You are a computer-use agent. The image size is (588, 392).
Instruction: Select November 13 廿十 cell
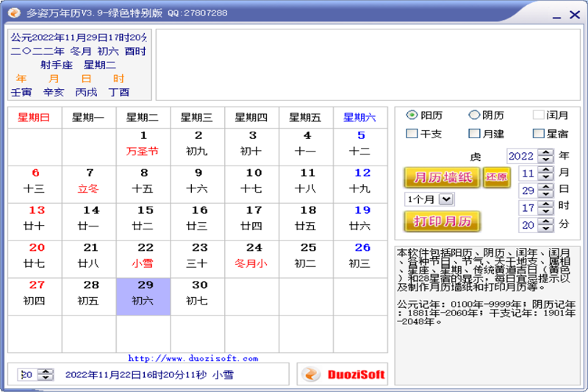coord(35,221)
